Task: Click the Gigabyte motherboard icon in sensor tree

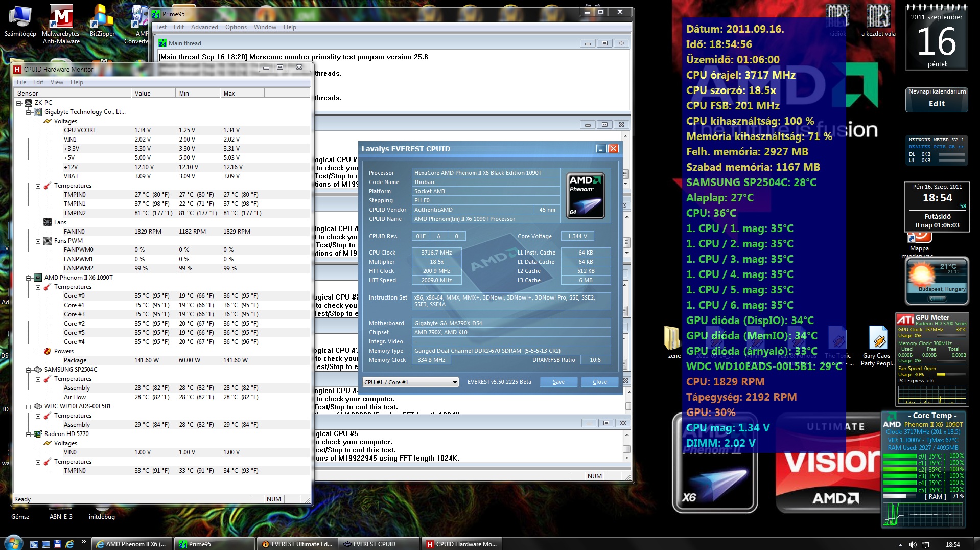Action: pos(38,112)
